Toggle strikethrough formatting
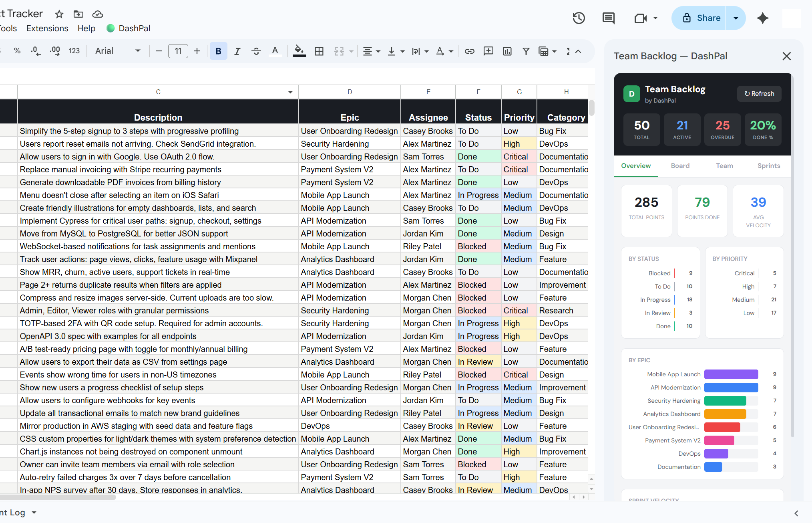Viewport: 812px width, 523px height. click(256, 51)
